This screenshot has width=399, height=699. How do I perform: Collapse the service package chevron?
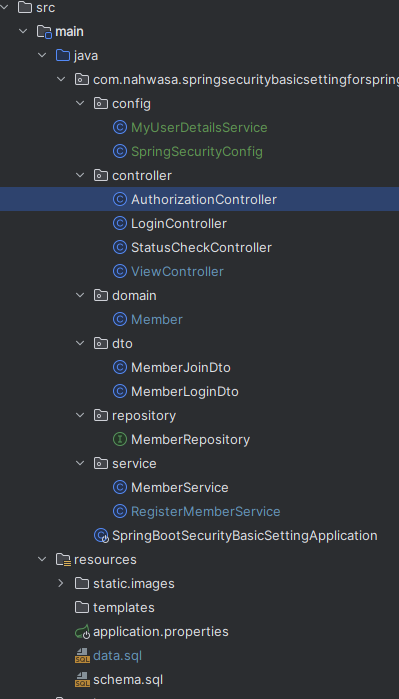(x=80, y=463)
